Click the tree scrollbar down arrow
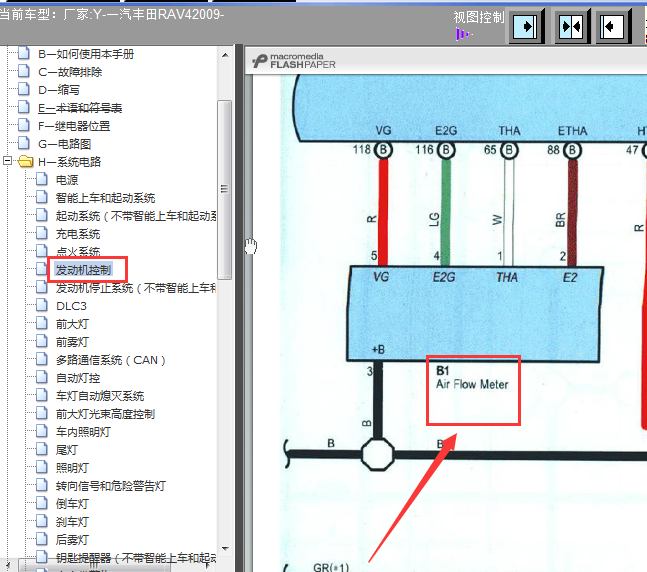 point(225,548)
